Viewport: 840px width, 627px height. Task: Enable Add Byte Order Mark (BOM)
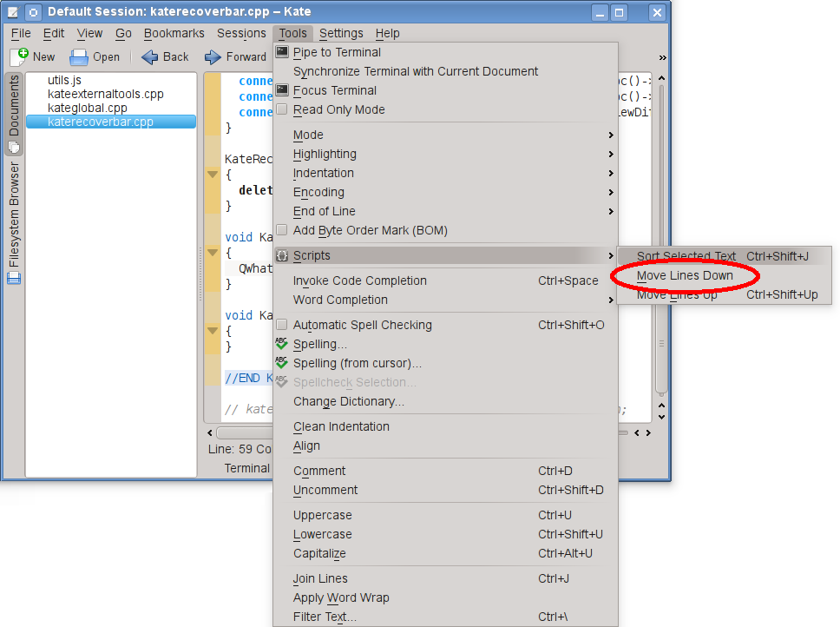tap(282, 230)
